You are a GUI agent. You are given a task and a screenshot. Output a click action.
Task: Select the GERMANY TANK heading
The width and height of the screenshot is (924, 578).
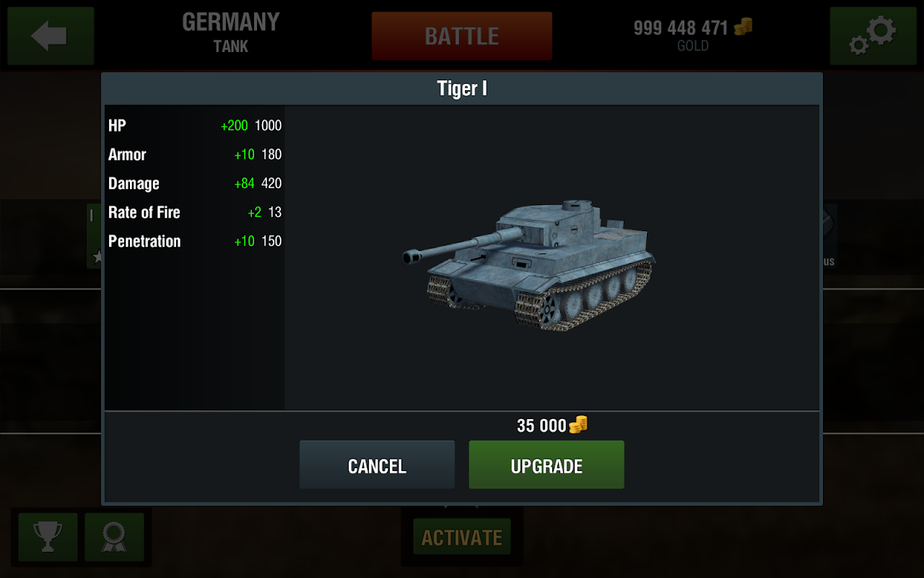tap(231, 33)
